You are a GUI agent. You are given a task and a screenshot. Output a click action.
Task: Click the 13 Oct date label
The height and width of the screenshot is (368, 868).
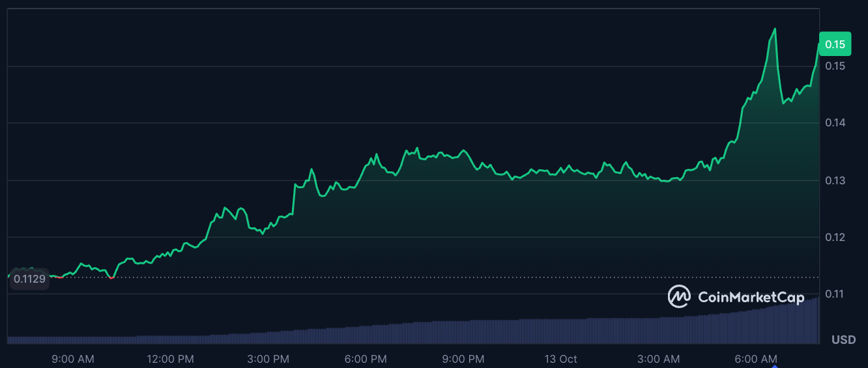(560, 359)
